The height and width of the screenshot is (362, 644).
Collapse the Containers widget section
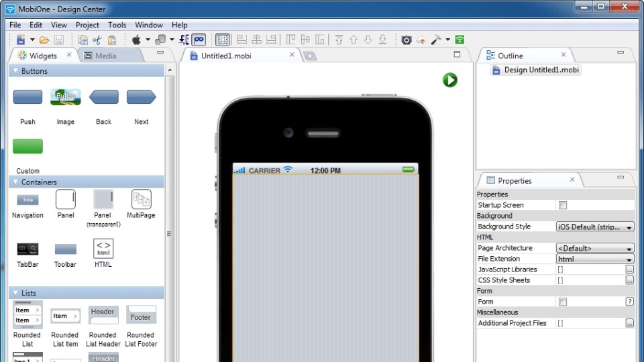tap(15, 182)
